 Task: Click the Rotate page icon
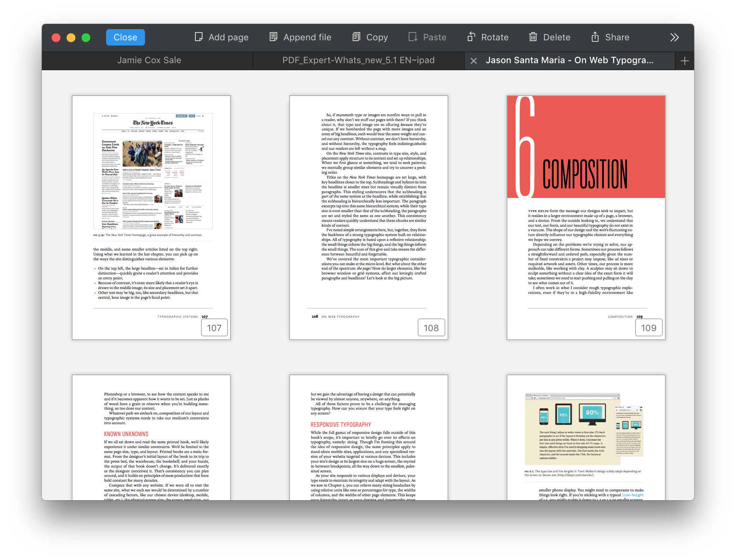(471, 37)
